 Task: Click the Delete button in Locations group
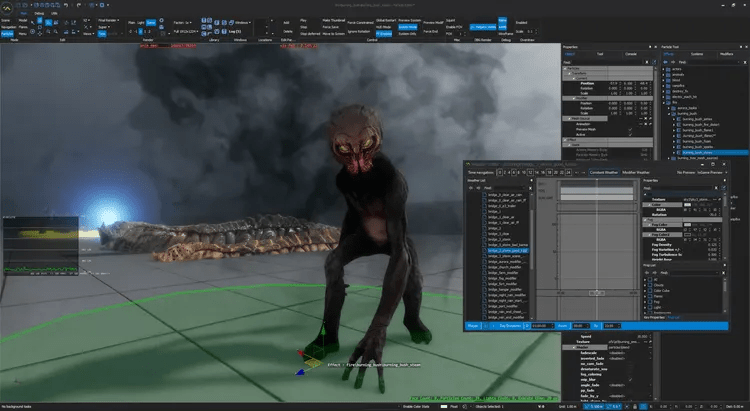pyautogui.click(x=287, y=32)
